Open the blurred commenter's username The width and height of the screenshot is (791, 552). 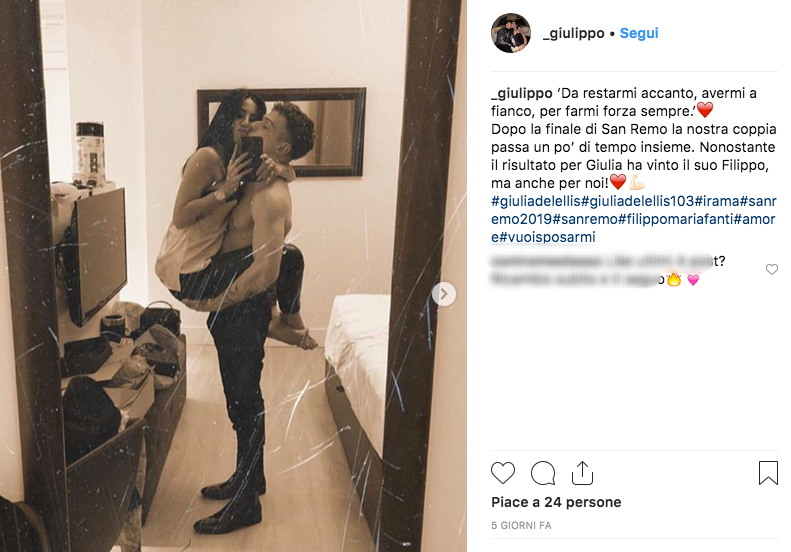tap(546, 261)
